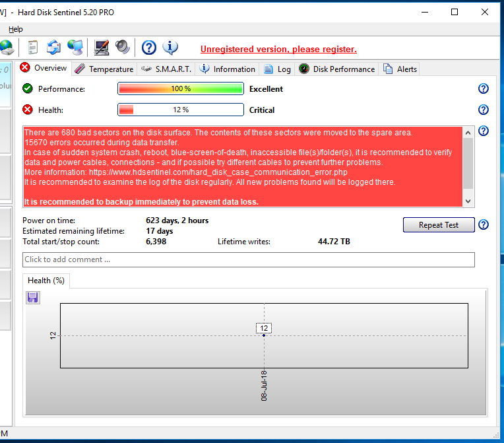Click the globe and disk toolbar icon

tap(7, 48)
